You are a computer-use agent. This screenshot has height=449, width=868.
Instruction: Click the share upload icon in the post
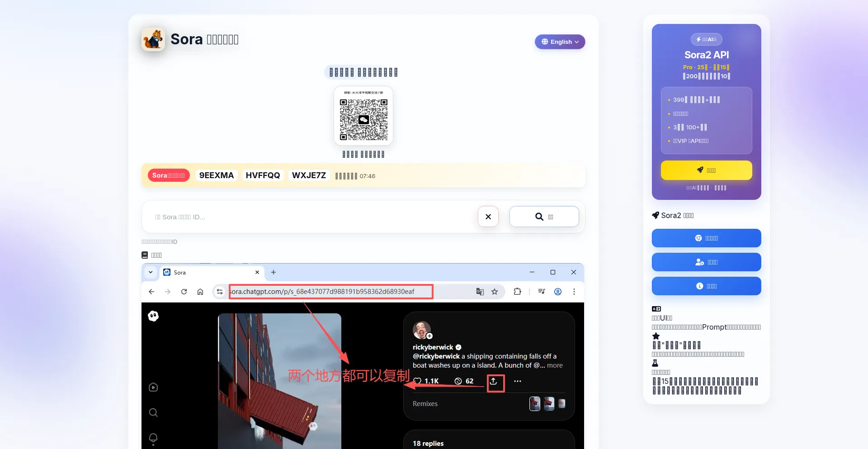click(494, 382)
